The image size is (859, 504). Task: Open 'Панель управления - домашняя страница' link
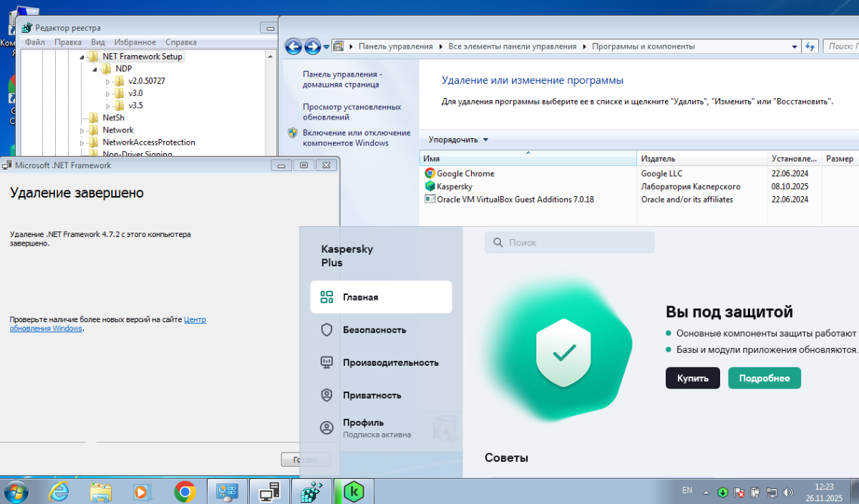click(x=341, y=79)
